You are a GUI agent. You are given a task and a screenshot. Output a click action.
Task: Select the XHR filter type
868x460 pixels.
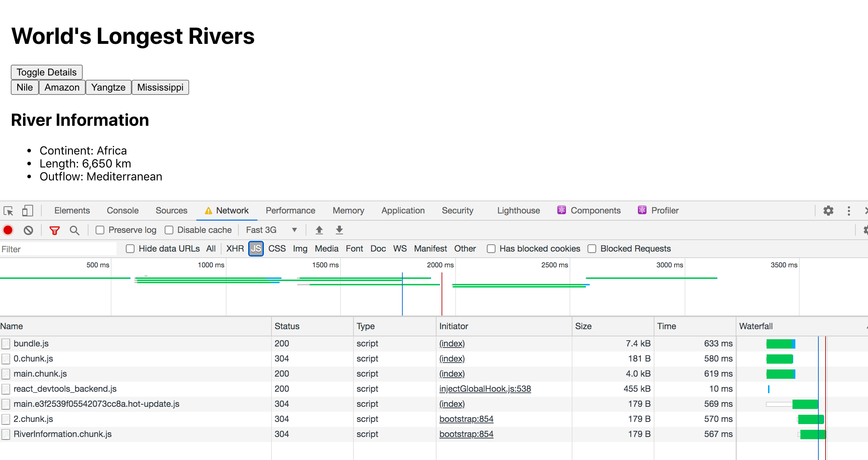pyautogui.click(x=235, y=249)
